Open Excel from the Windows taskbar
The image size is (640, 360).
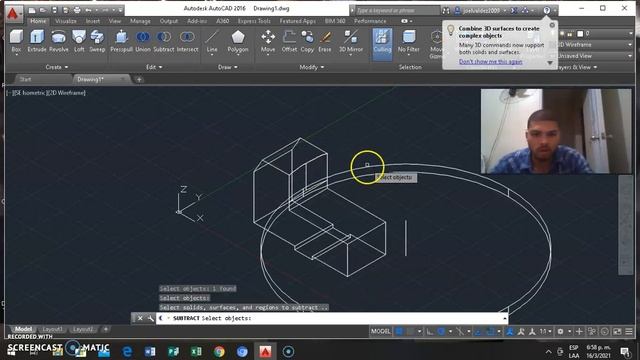pyautogui.click(x=196, y=351)
